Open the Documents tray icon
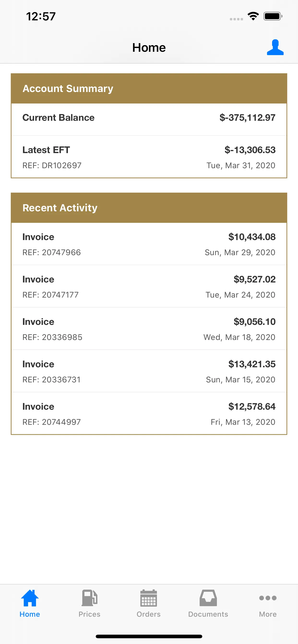The image size is (298, 644). point(208,598)
